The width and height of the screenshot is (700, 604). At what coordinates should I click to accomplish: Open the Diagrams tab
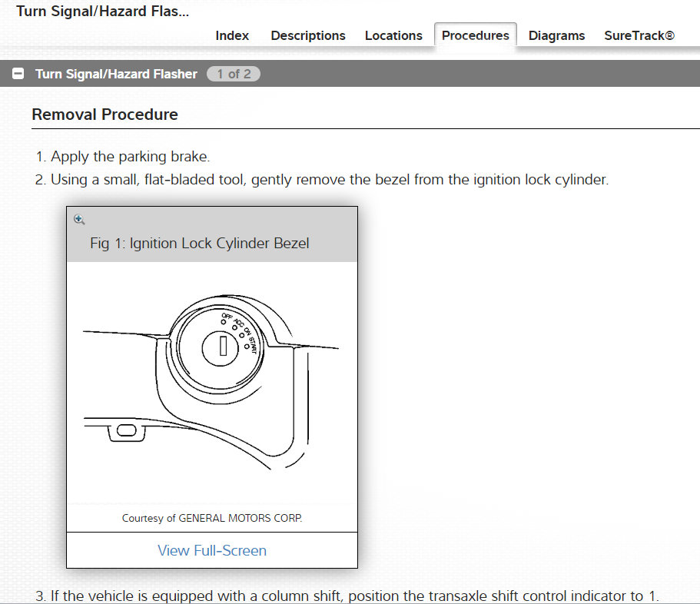click(556, 35)
